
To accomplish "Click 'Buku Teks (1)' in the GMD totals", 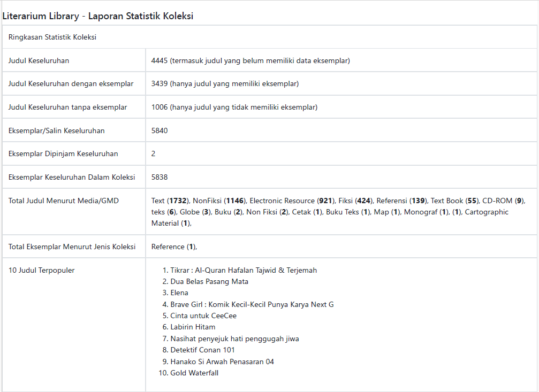I will pos(347,212).
